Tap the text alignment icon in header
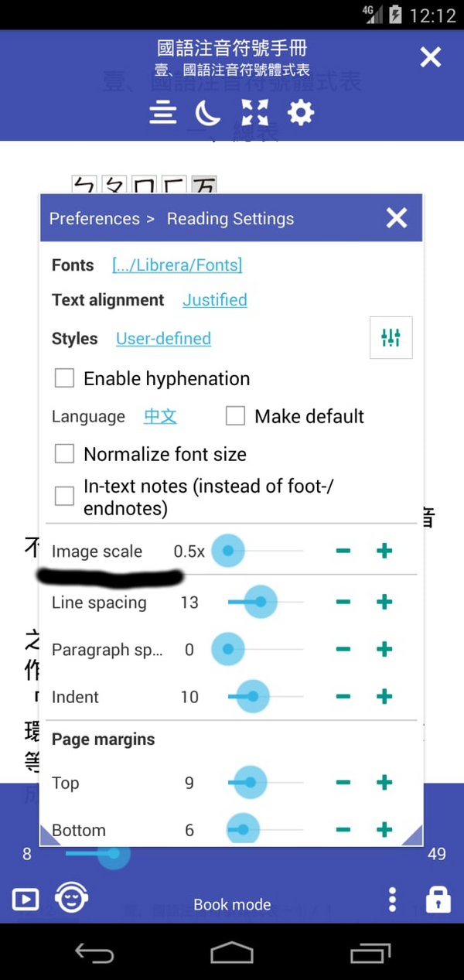 (163, 114)
